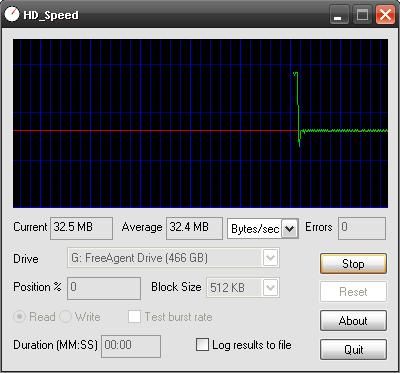This screenshot has height=373, width=400.
Task: Click the speed graph display
Action: coord(200,123)
